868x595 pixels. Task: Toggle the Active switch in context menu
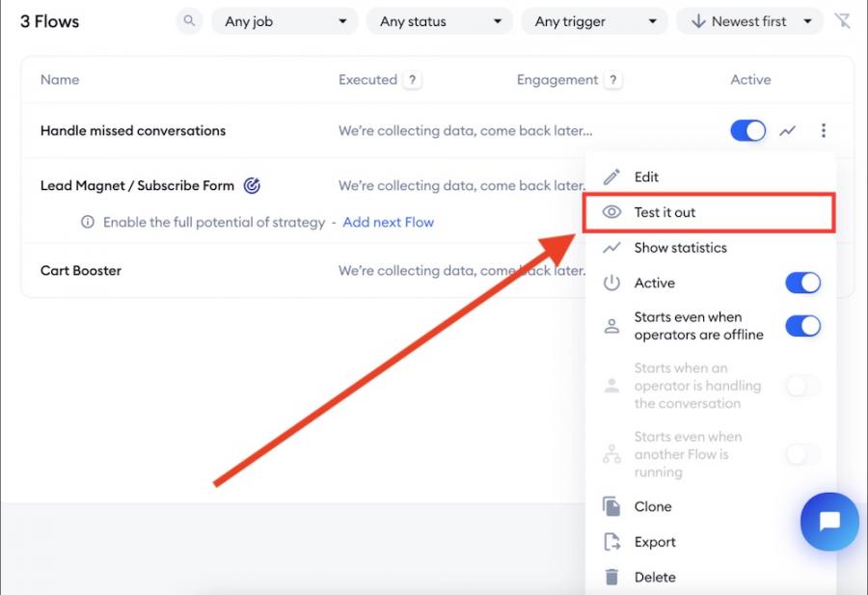point(802,283)
